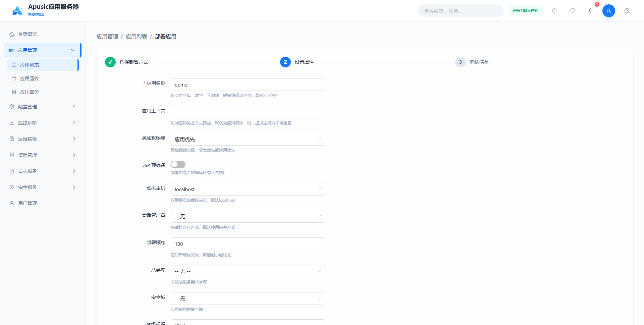Click the trash icon beside 应用回收
The image size is (644, 325).
[14, 78]
